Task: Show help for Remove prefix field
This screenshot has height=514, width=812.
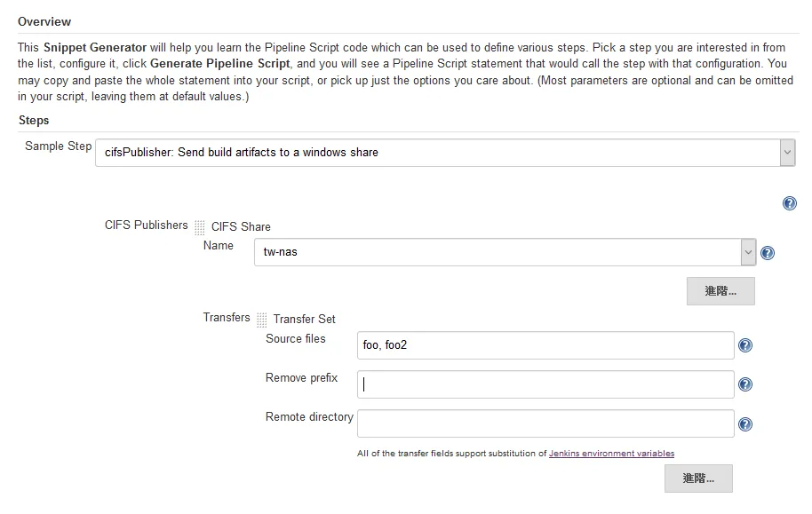Action: point(745,384)
